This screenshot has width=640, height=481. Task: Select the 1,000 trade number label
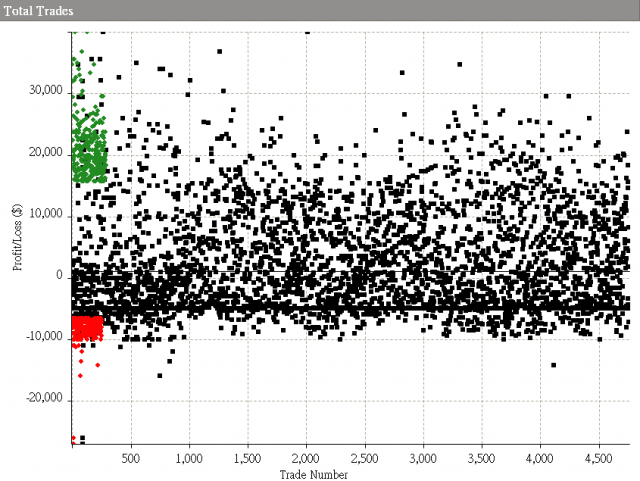point(189,458)
